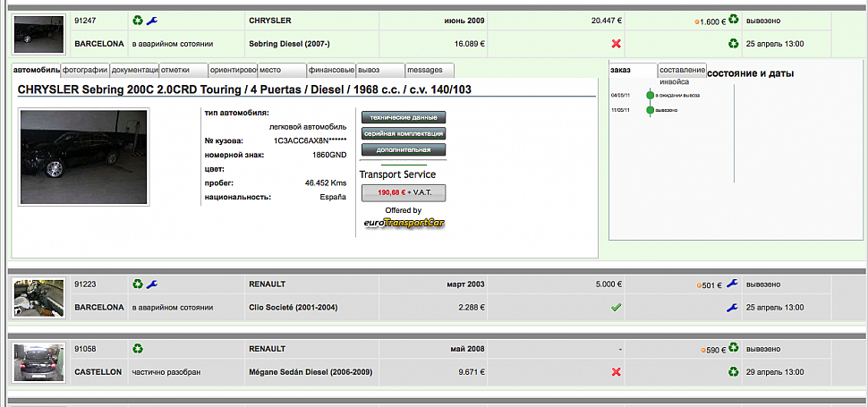Click the green recycle icon beside ID 91223

click(137, 284)
